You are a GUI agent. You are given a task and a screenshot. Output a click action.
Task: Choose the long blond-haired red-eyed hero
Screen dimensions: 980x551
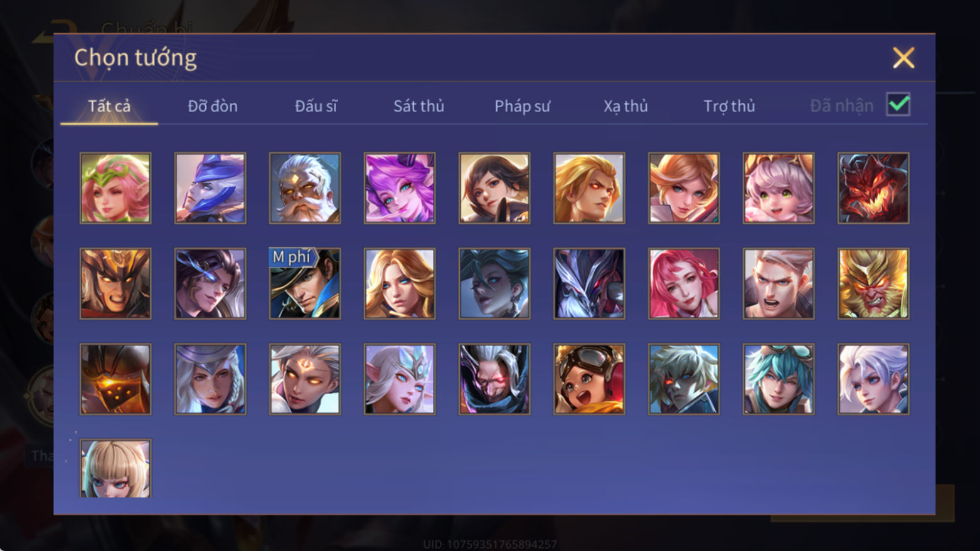[x=589, y=188]
